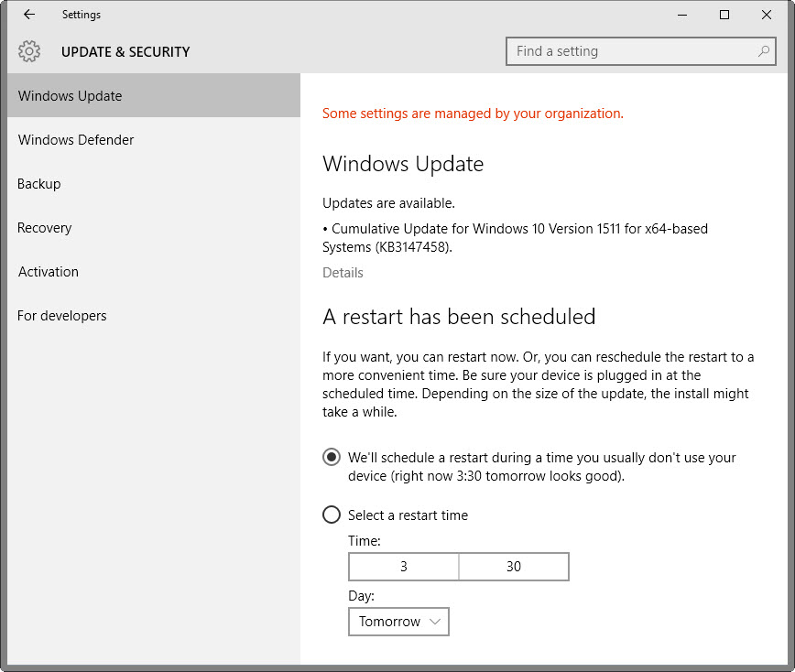Switch to the Backup section
795x672 pixels.
click(154, 183)
